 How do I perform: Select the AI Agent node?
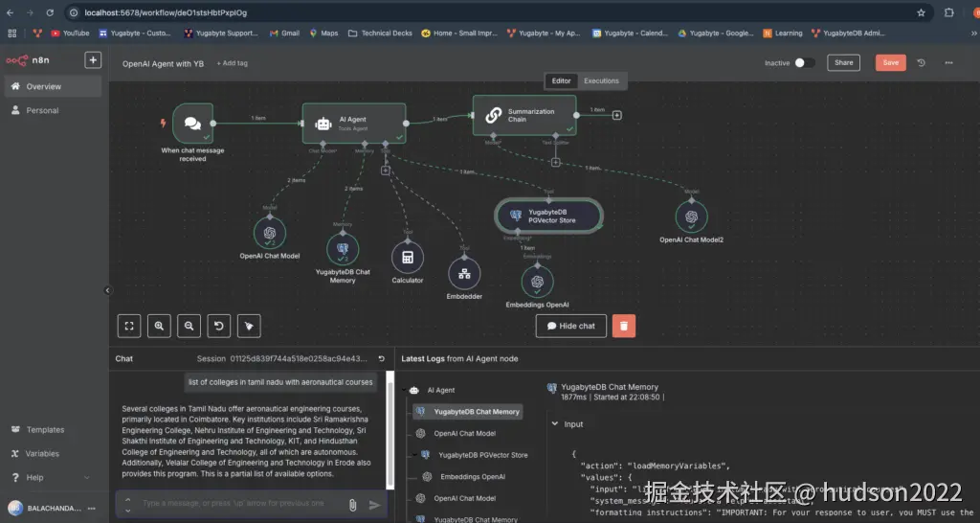[x=354, y=124]
